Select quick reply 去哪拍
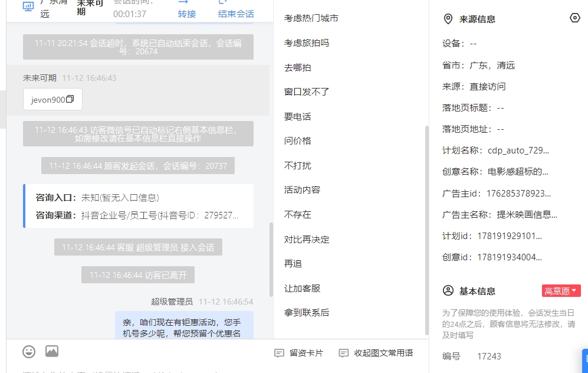 coord(298,68)
